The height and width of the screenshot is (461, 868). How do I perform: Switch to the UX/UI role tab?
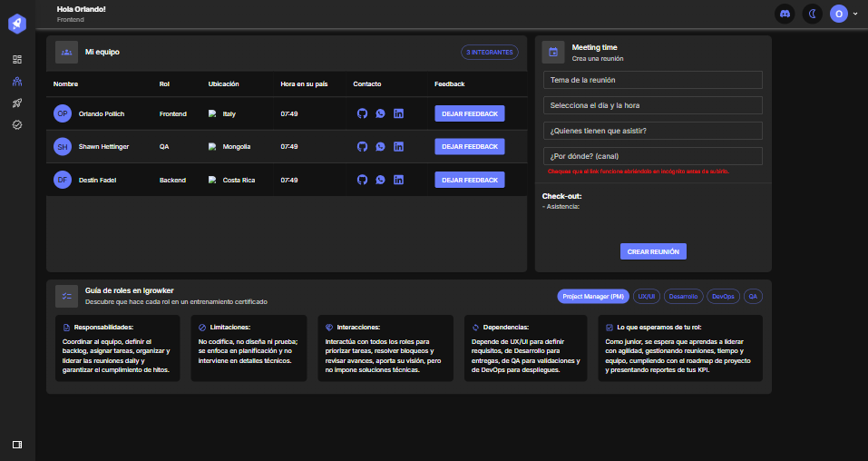coord(646,296)
